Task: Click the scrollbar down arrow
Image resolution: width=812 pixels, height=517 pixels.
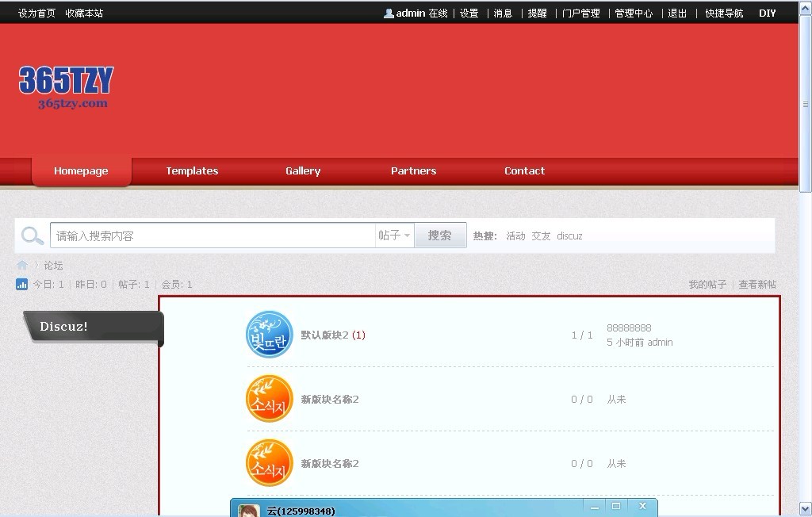Action: tap(806, 508)
